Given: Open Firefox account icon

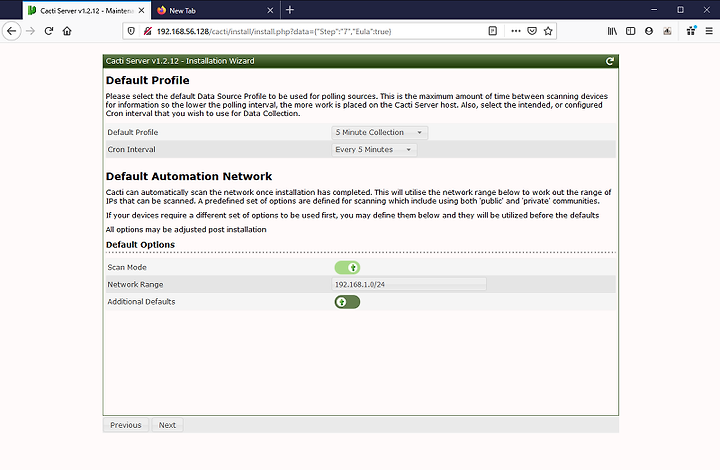Looking at the screenshot, I should click(649, 31).
